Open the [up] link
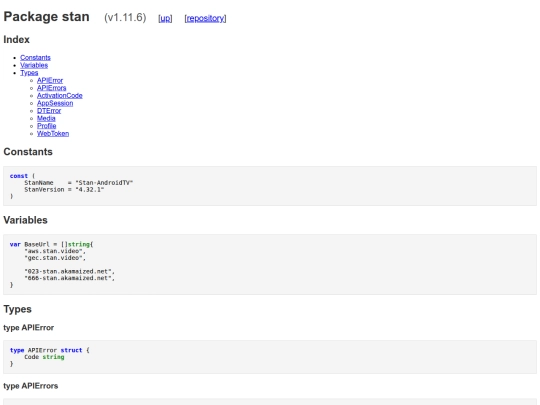 click(x=165, y=18)
